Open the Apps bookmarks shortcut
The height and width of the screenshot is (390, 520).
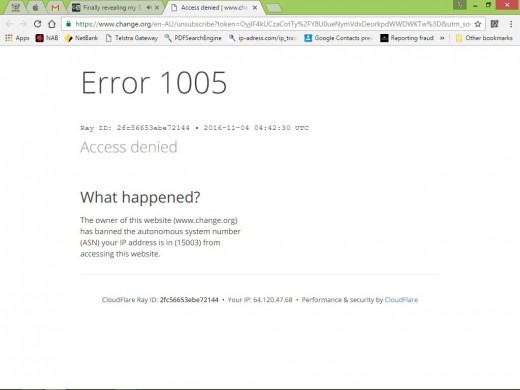pyautogui.click(x=17, y=38)
